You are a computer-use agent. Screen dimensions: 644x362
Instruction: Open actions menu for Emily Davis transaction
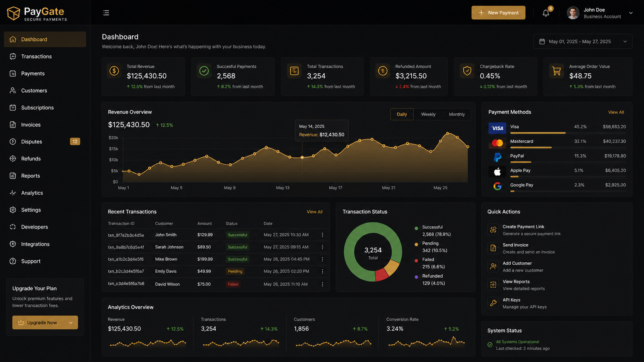tap(322, 271)
